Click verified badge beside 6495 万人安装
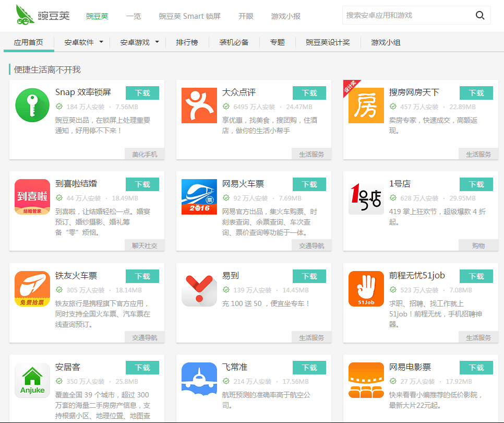 pos(226,107)
